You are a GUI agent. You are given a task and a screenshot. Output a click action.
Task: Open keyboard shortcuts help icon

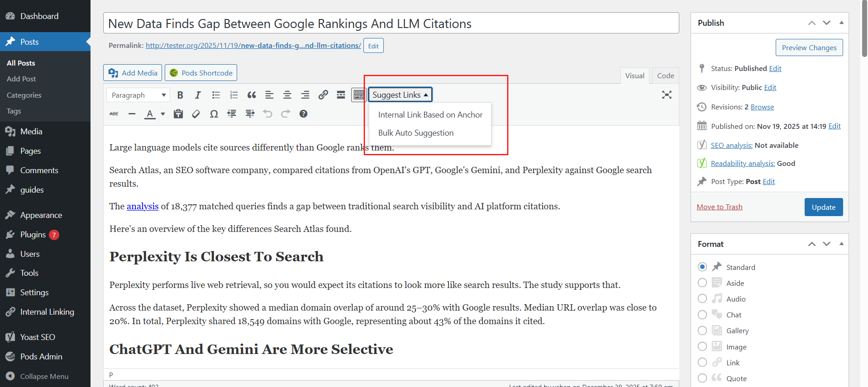click(303, 114)
